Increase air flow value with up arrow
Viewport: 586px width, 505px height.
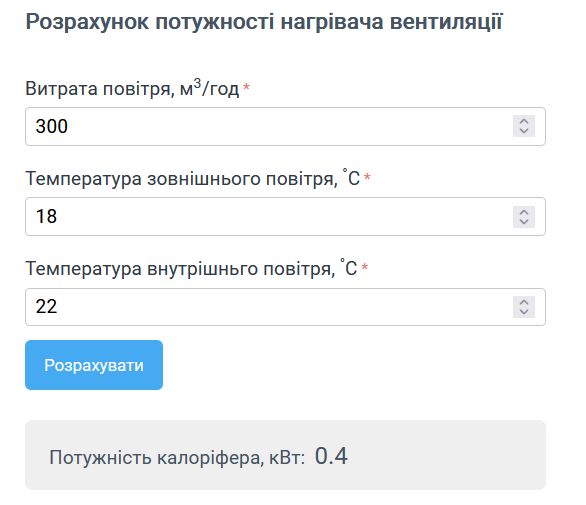pyautogui.click(x=524, y=121)
